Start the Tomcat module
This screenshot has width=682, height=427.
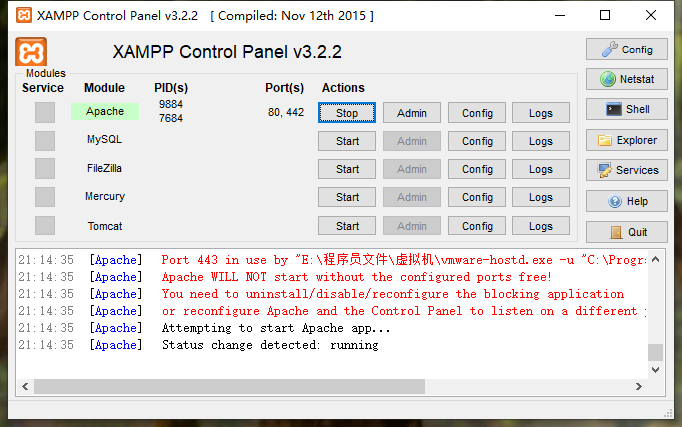[x=347, y=226]
